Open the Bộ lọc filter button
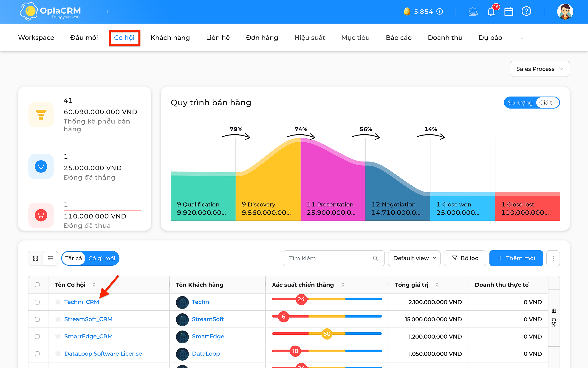Viewport: 588px width, 368px height. coord(465,258)
